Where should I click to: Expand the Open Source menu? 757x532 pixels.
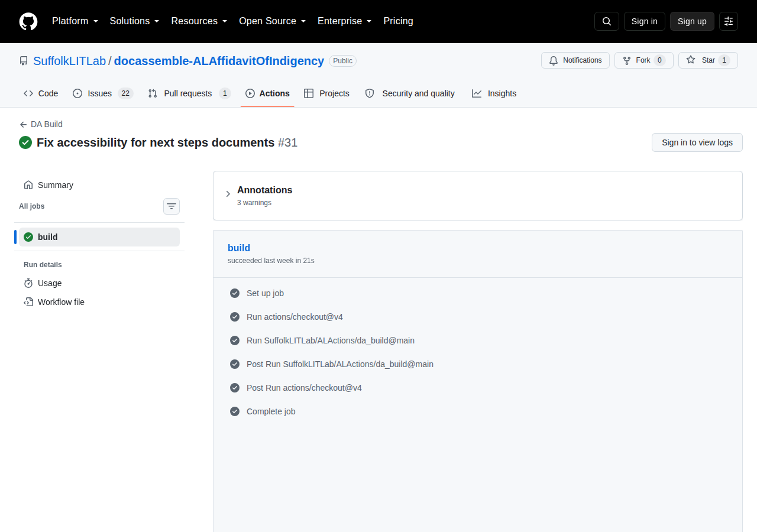point(273,21)
